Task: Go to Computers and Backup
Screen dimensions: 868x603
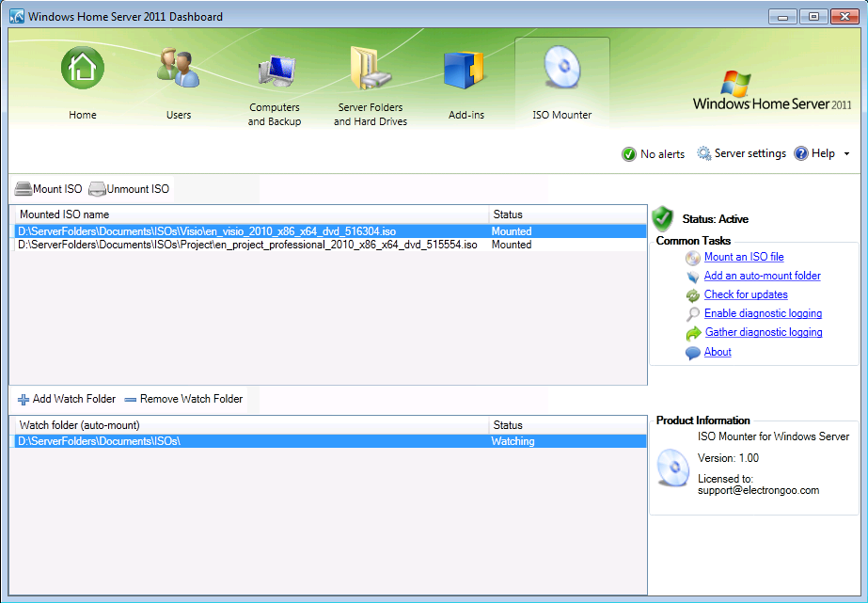Action: point(275,73)
